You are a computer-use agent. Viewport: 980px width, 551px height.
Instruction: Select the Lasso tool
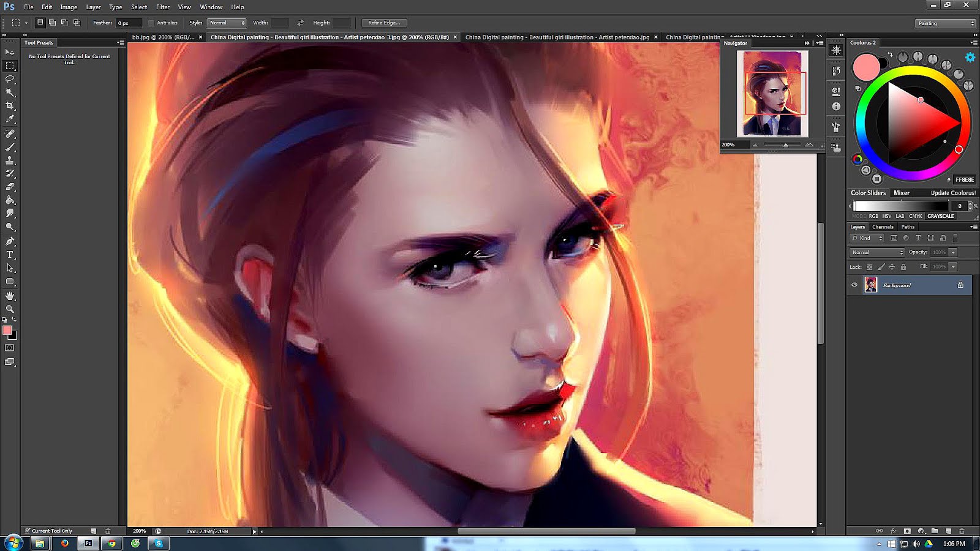10,80
